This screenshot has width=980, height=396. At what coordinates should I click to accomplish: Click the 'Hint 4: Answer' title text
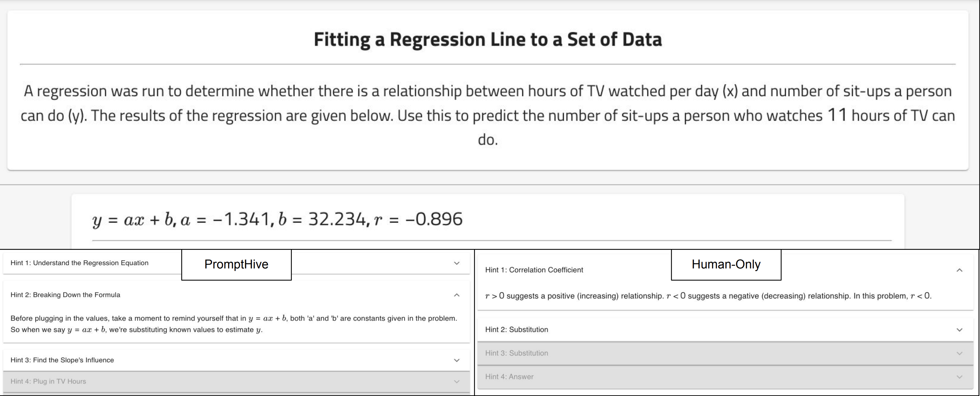click(x=509, y=377)
